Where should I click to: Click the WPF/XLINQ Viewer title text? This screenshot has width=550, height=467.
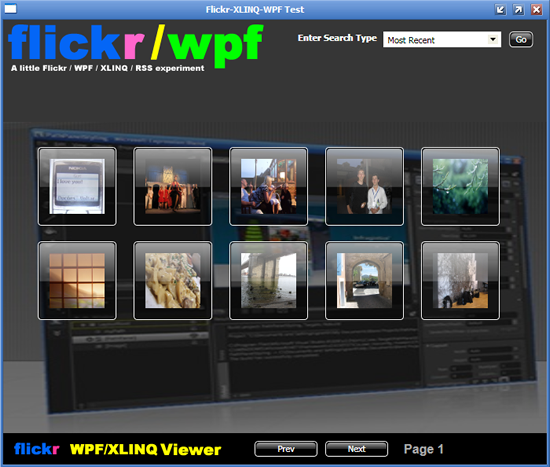(145, 449)
